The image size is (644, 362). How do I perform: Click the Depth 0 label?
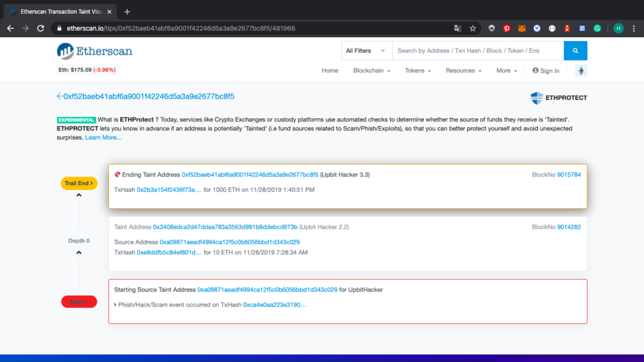point(79,241)
